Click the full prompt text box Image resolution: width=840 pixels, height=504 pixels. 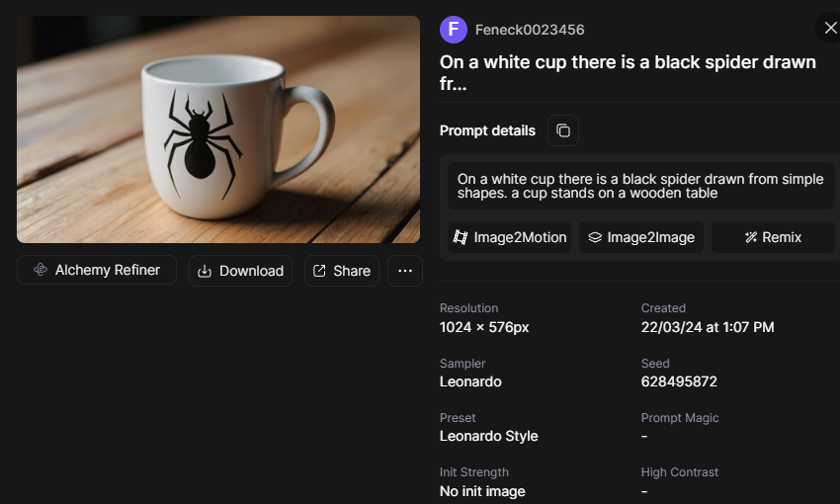640,186
